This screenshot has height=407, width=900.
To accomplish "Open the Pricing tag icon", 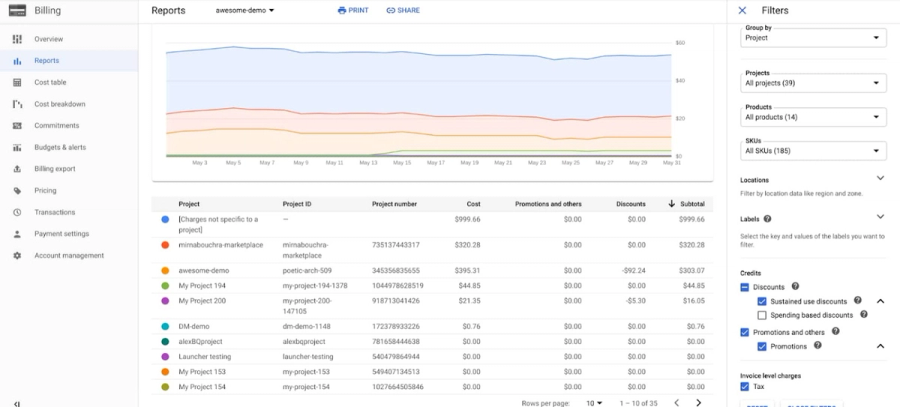I will [17, 191].
